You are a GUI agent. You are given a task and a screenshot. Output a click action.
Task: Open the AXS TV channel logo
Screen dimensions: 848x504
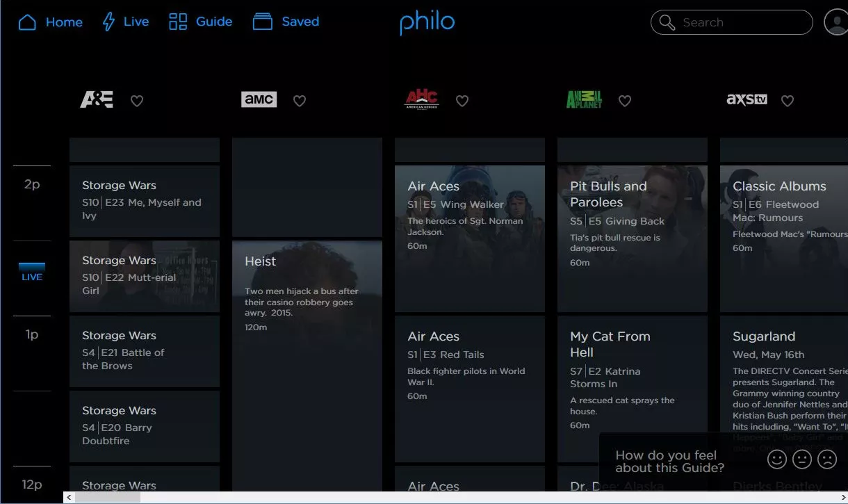pyautogui.click(x=747, y=100)
